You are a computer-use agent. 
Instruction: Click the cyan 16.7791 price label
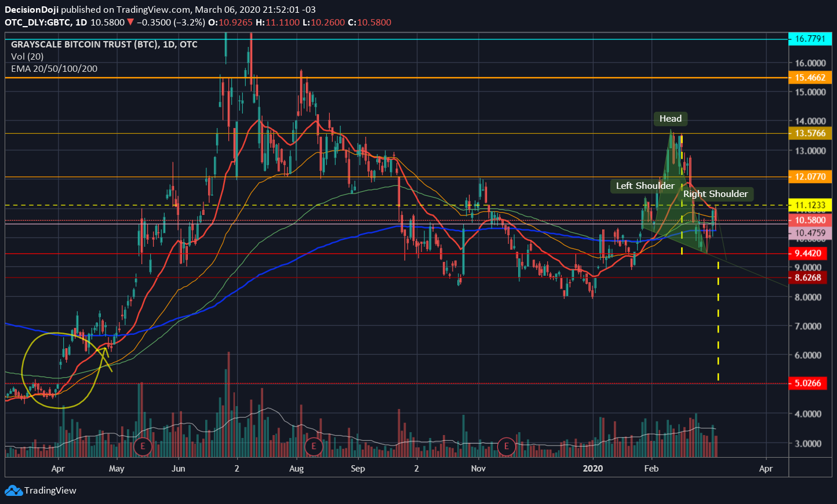[810, 39]
